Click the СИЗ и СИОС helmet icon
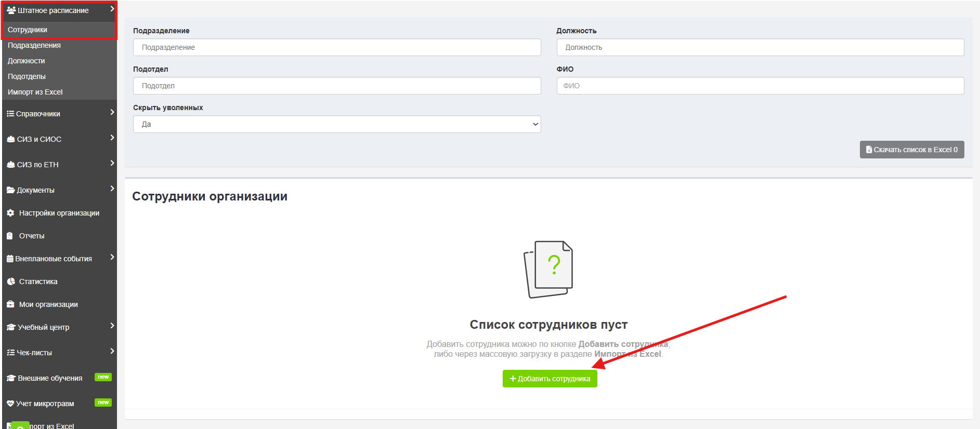Image resolution: width=980 pixels, height=429 pixels. click(11, 139)
